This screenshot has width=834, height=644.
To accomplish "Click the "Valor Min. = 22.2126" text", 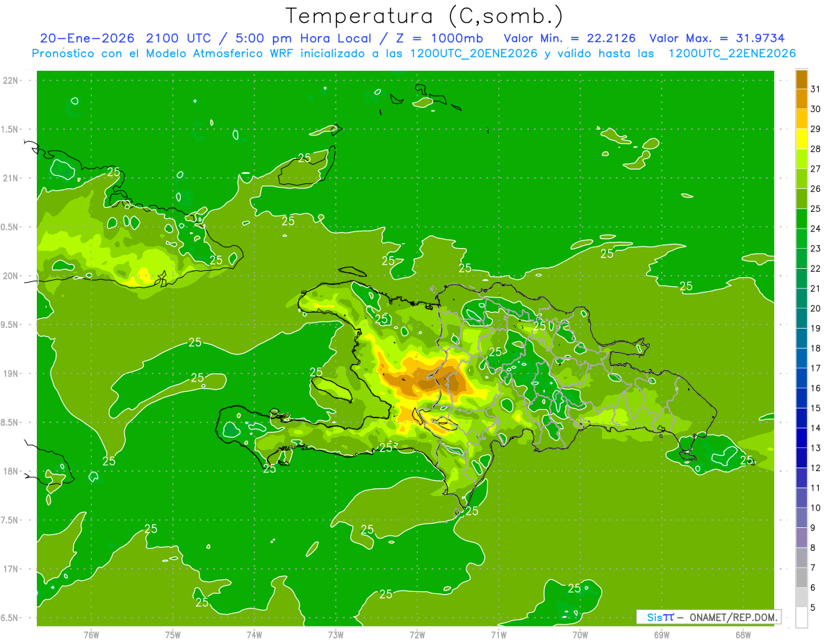I will pyautogui.click(x=570, y=38).
